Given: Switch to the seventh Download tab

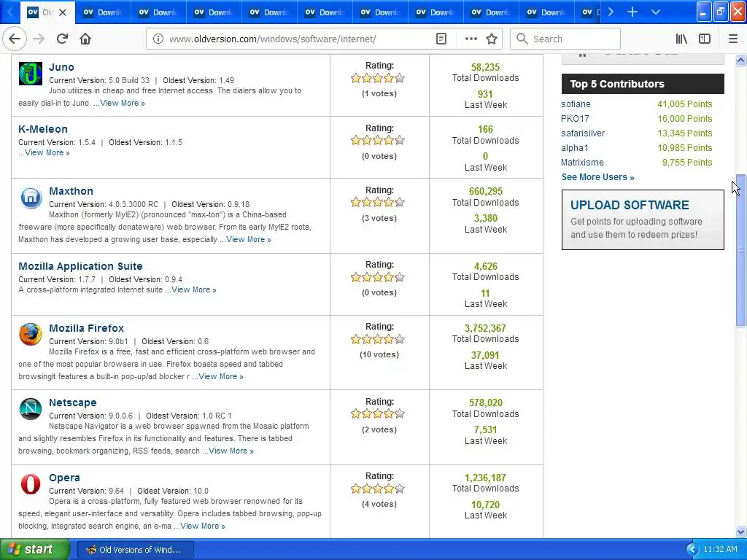Looking at the screenshot, I should coord(435,12).
